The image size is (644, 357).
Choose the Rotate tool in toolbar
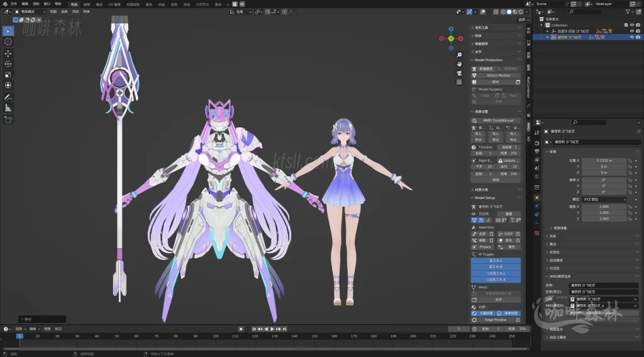8,64
